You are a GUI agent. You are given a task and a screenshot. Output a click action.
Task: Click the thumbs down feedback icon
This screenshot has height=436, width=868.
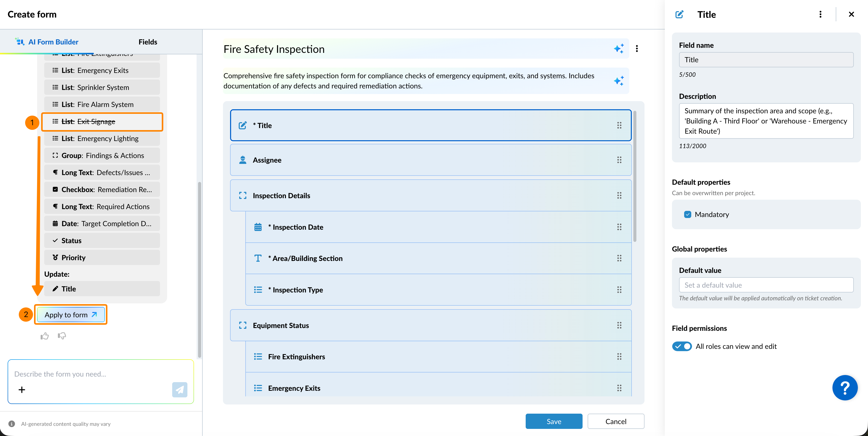point(62,336)
